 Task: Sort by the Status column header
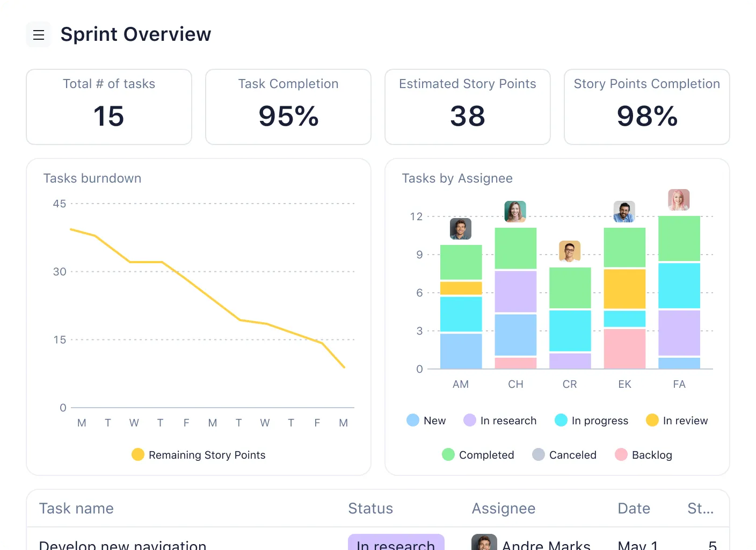click(370, 508)
